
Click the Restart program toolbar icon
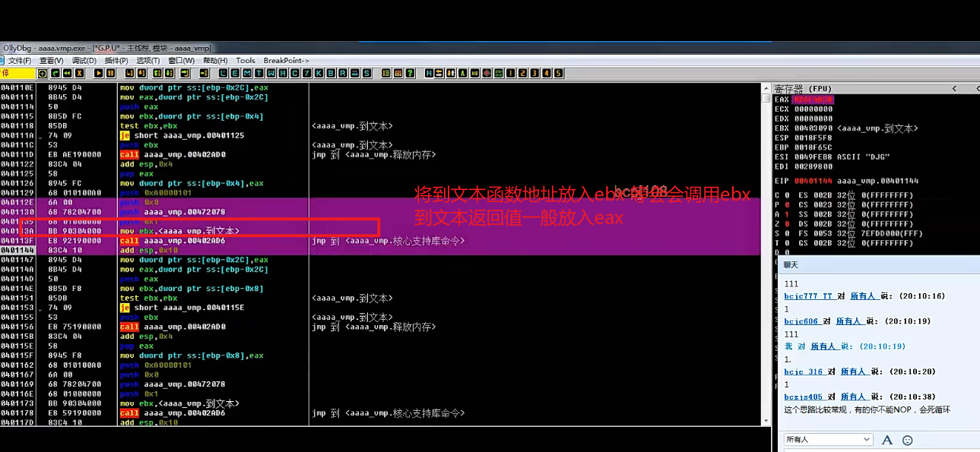click(67, 74)
